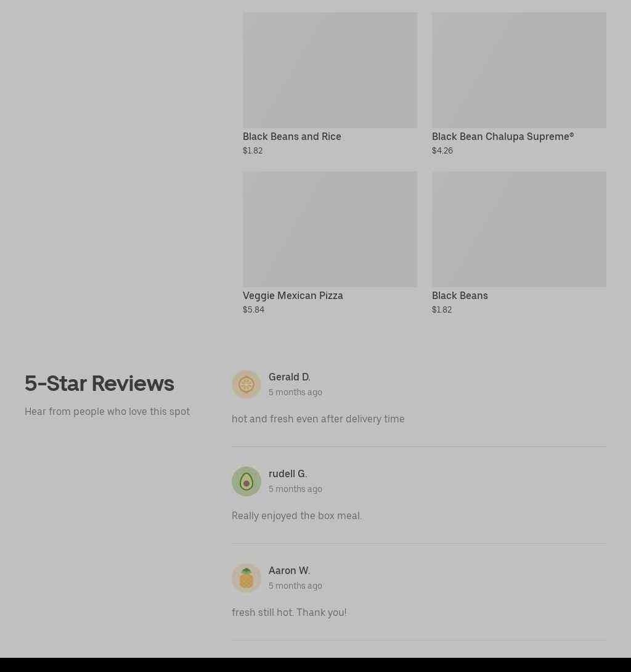Click the Gerald D. reviewer name
This screenshot has height=672, width=631.
click(289, 377)
